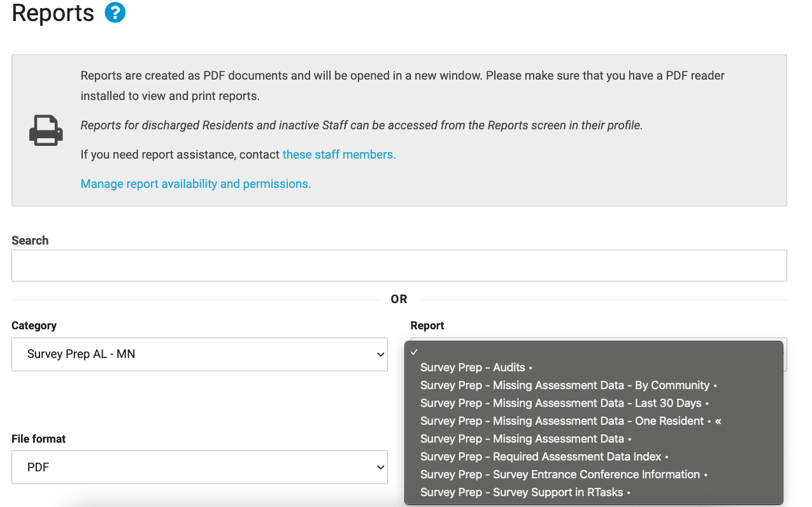Select Survey Prep - Audits report
The height and width of the screenshot is (507, 812).
473,368
